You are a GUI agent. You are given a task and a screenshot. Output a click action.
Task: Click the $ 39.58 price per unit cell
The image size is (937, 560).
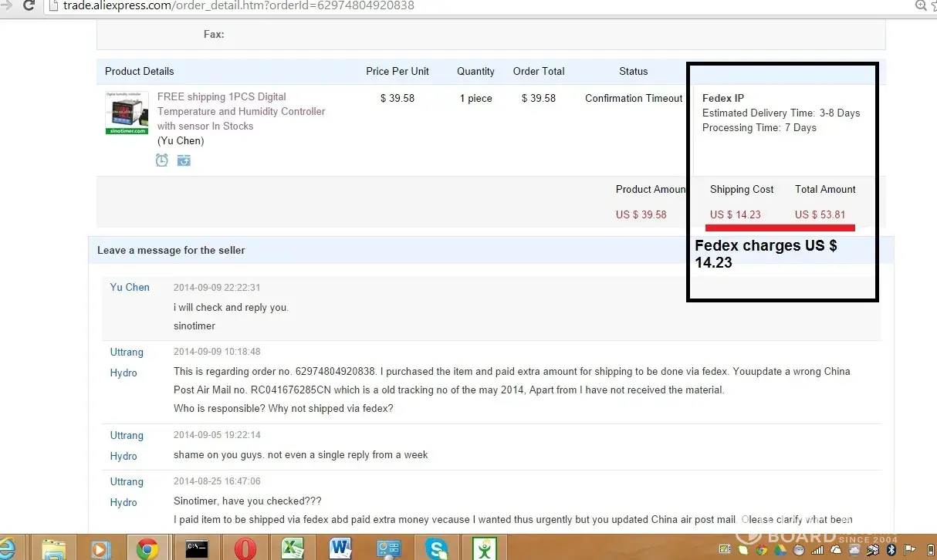click(397, 98)
